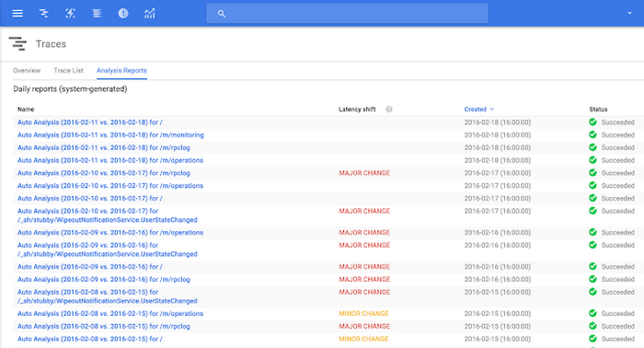The image size is (644, 348).
Task: Click green success check for 02-18 /m/monitoring row
Action: [x=592, y=134]
